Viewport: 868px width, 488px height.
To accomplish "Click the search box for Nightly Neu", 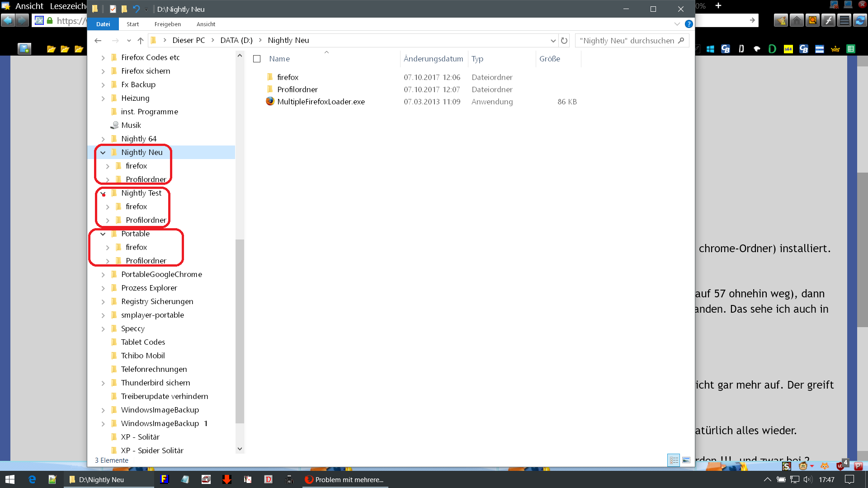I will (x=627, y=41).
